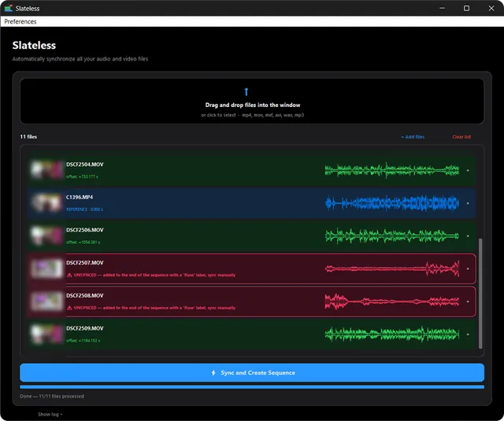The height and width of the screenshot is (421, 504).
Task: Expand the 'Show log' section
Action: [x=50, y=414]
